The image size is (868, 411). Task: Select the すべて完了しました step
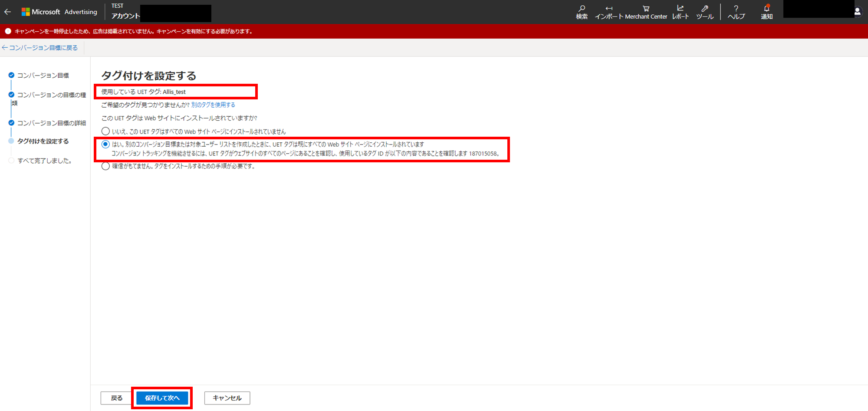point(40,161)
